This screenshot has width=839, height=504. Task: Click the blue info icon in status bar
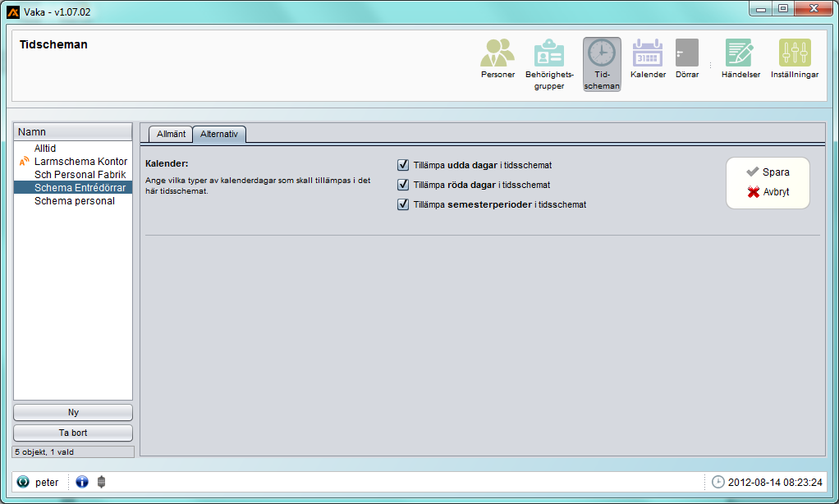click(82, 482)
